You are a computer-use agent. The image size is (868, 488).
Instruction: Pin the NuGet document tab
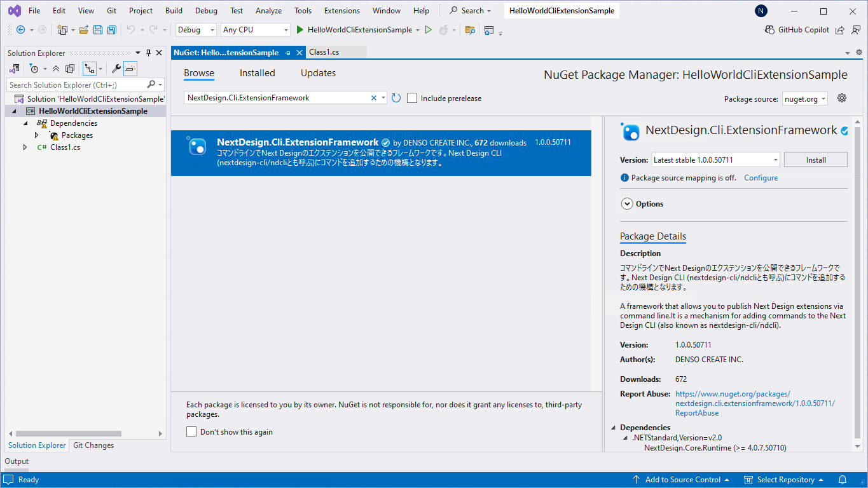click(x=288, y=53)
